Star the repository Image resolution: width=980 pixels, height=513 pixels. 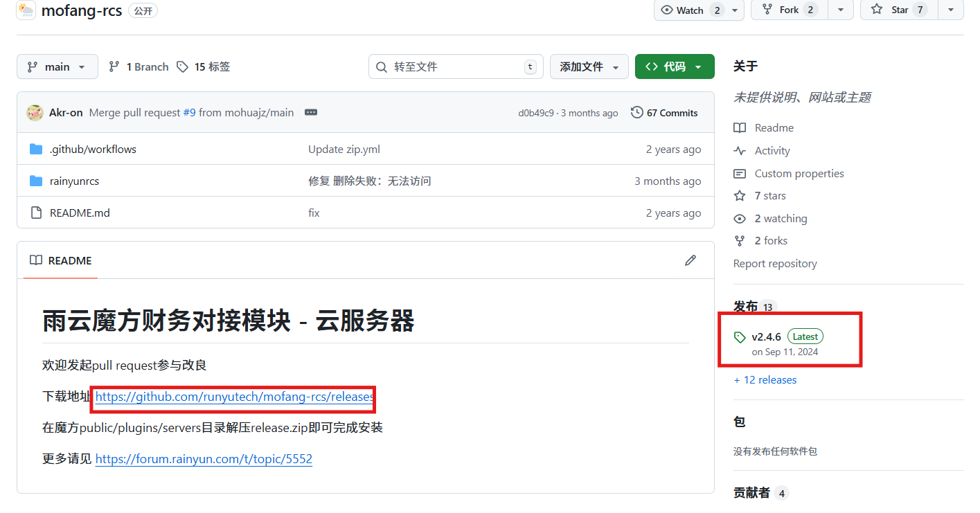tap(899, 10)
